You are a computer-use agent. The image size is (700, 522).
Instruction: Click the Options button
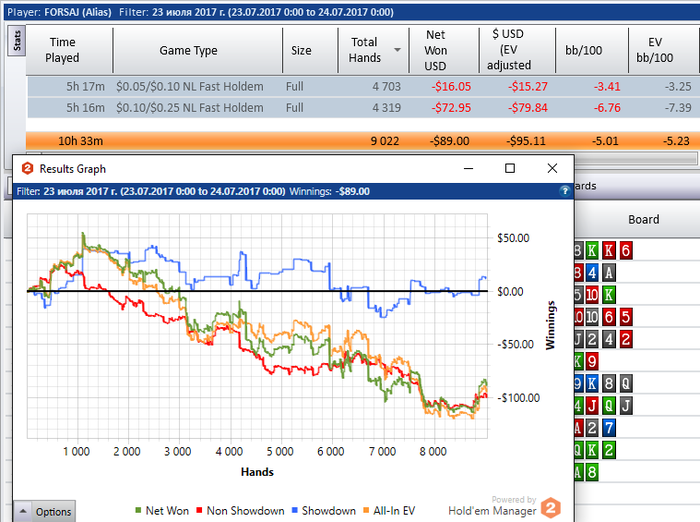tap(45, 511)
